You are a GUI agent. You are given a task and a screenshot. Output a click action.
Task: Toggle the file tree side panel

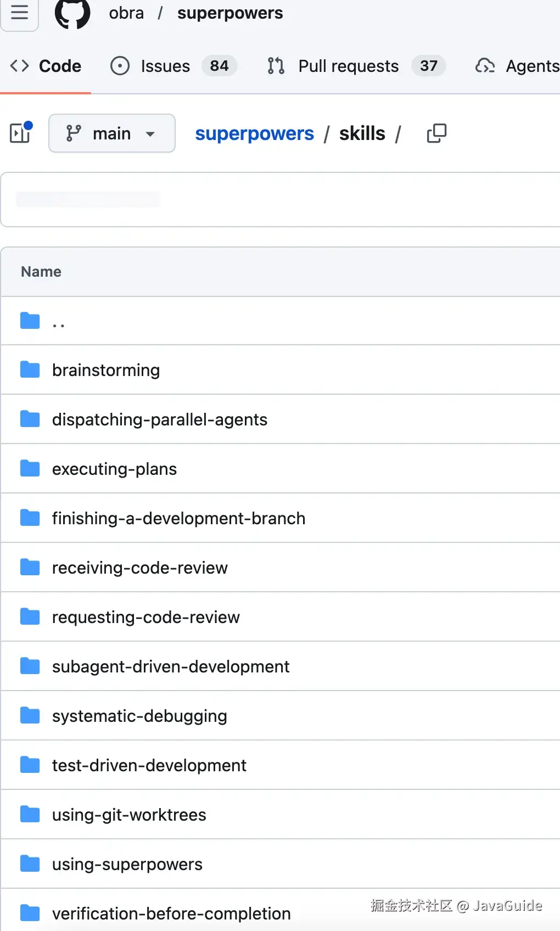coord(21,133)
